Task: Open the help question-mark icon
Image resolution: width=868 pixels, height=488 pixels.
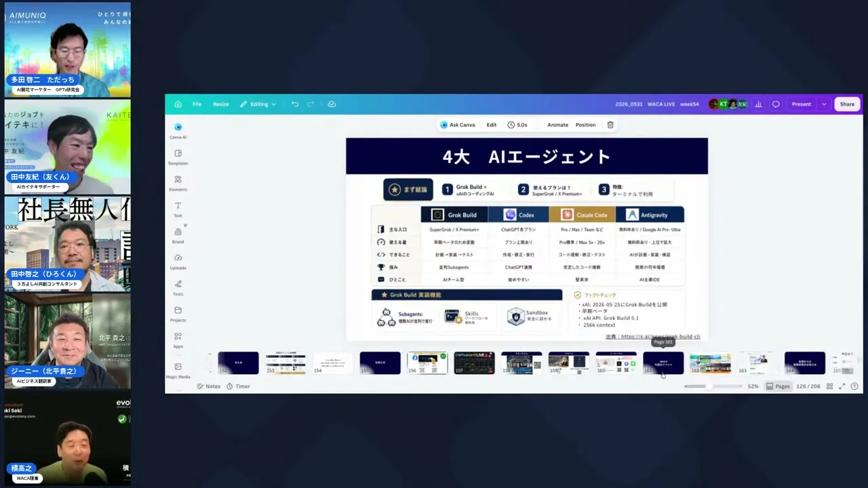Action: 854,386
